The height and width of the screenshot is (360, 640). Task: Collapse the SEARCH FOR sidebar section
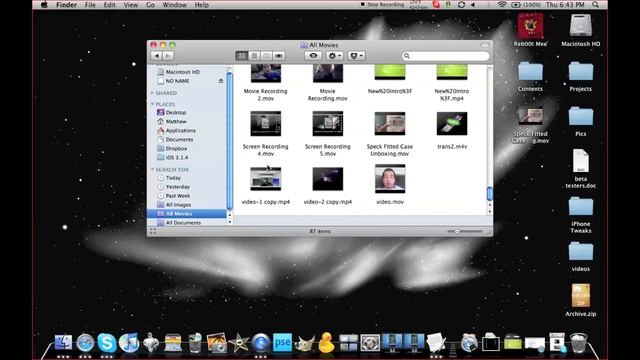click(152, 169)
